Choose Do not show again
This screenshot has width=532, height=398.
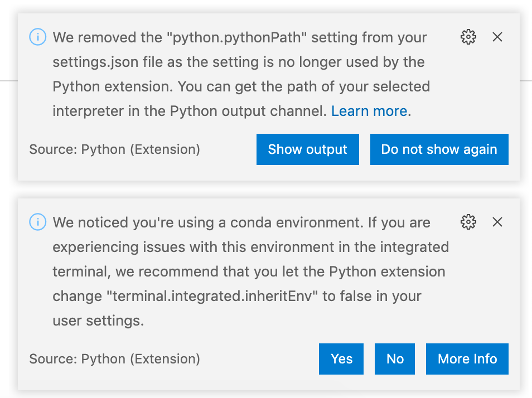[439, 149]
